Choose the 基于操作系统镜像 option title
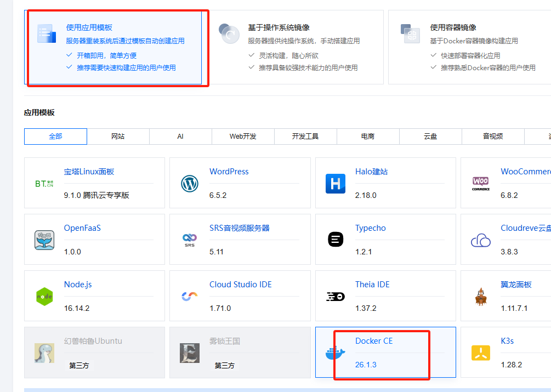This screenshot has height=392, width=551. 279,27
